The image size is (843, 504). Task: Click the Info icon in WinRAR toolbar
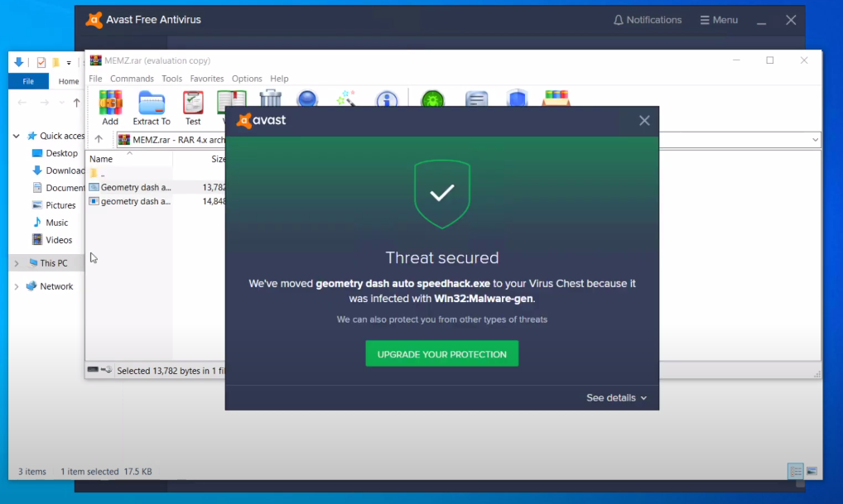pos(387,98)
